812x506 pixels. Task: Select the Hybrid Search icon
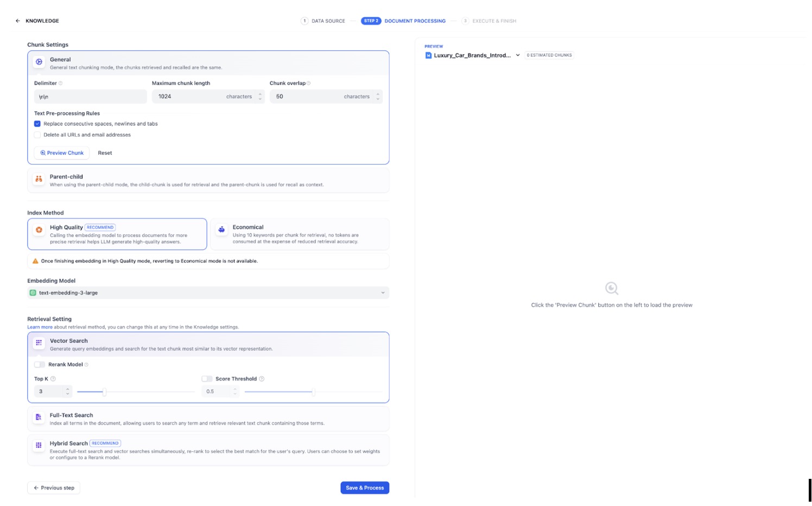tap(39, 445)
